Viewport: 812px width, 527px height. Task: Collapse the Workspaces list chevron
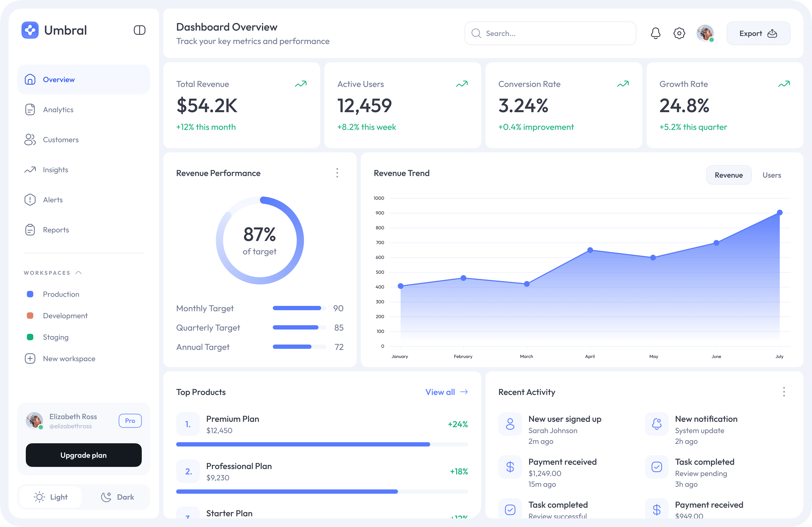point(78,273)
